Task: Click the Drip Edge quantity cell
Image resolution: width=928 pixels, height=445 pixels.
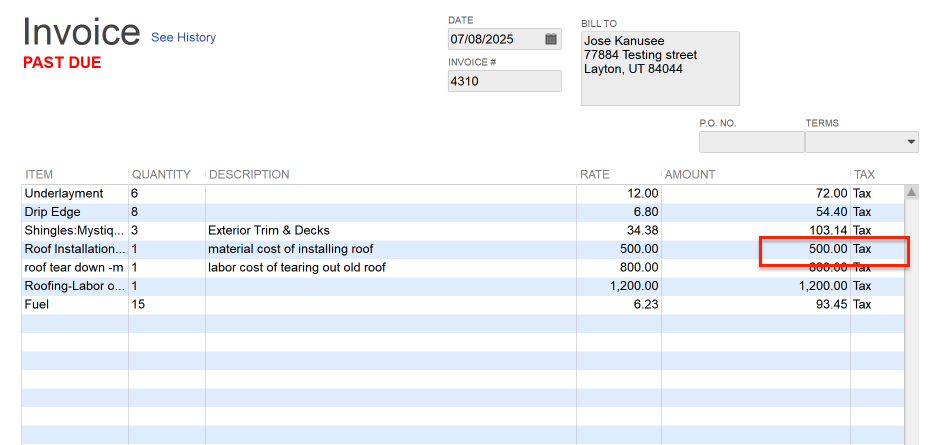Action: click(x=166, y=212)
